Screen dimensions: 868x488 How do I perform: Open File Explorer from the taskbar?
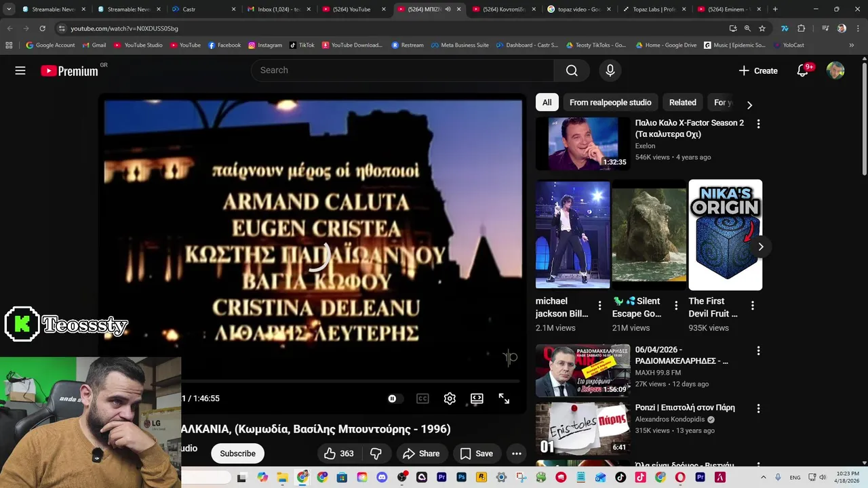coord(282,477)
